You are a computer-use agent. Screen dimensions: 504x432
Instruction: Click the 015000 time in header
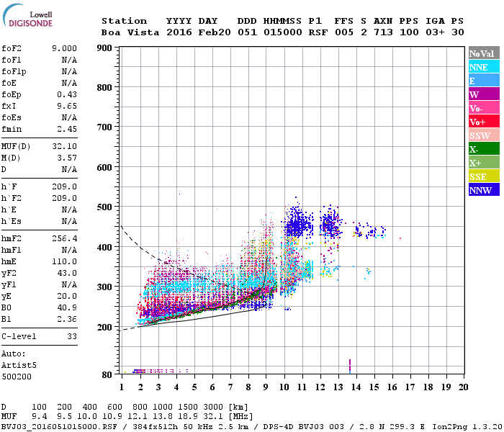pyautogui.click(x=282, y=32)
